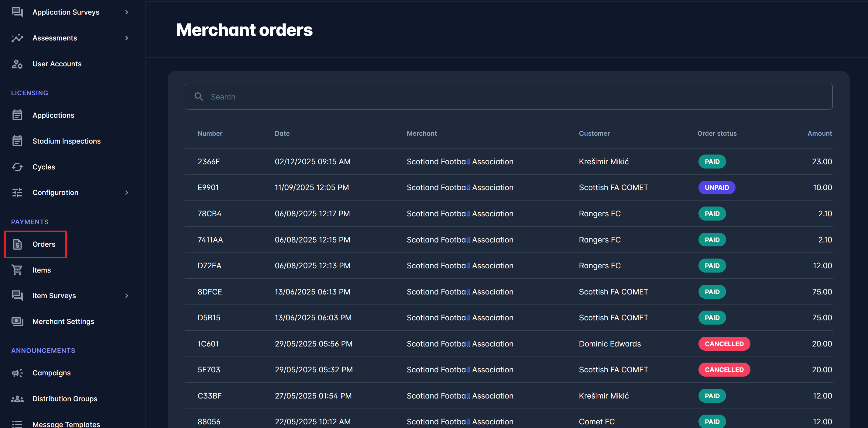
Task: Click the Applications calendar icon
Action: click(x=17, y=115)
